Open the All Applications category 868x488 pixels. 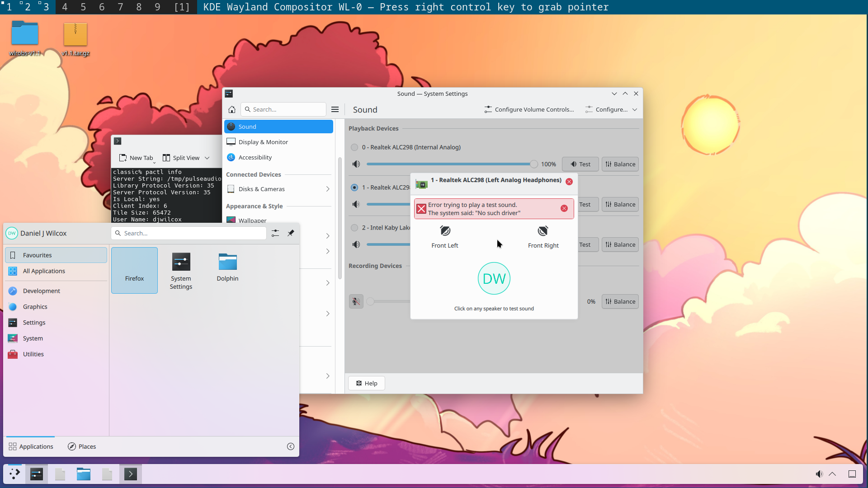tap(44, 271)
